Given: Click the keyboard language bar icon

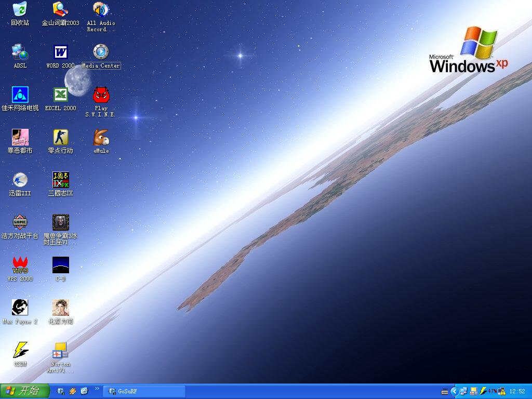Looking at the screenshot, I should pyautogui.click(x=445, y=392).
